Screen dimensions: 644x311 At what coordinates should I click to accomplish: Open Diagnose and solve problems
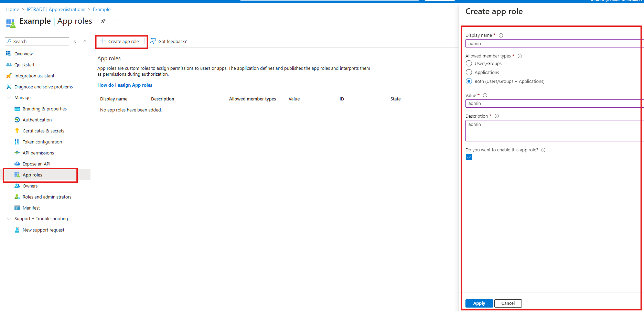tap(44, 87)
